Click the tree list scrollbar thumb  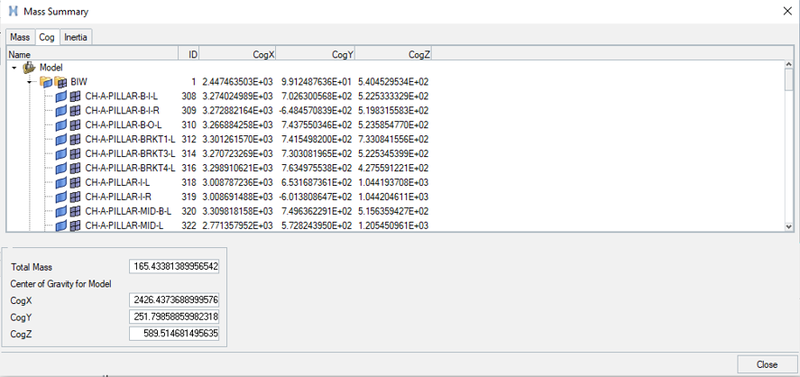click(x=789, y=80)
